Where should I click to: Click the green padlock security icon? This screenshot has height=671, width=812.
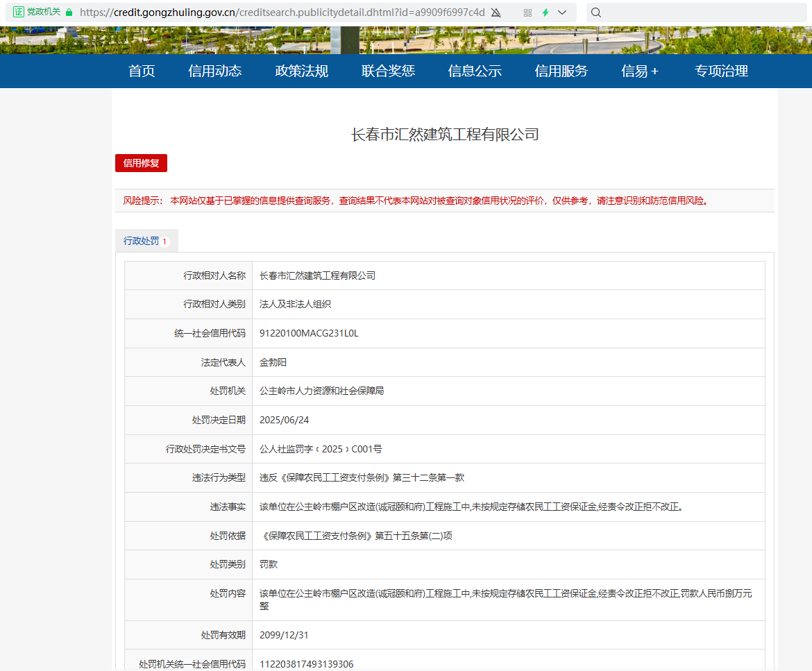pos(69,12)
